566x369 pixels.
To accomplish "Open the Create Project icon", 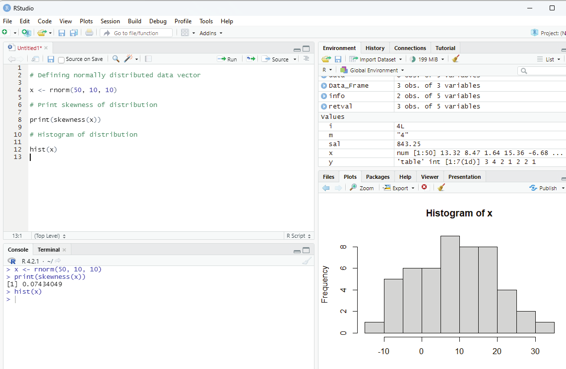I will tap(26, 33).
